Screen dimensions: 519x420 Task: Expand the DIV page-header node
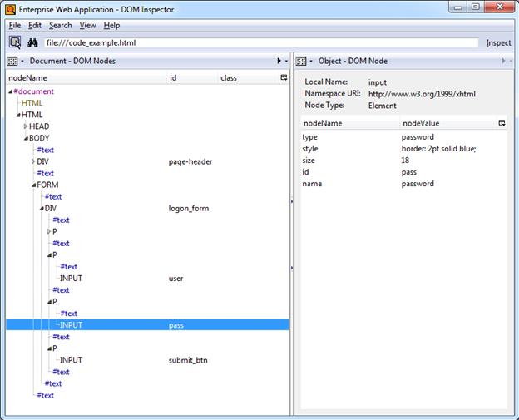(33, 161)
